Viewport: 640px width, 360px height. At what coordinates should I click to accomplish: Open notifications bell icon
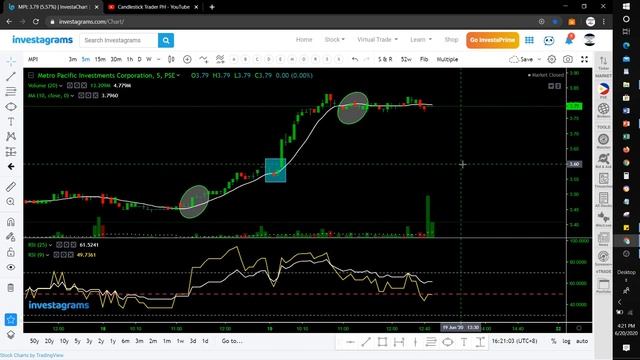pyautogui.click(x=569, y=40)
